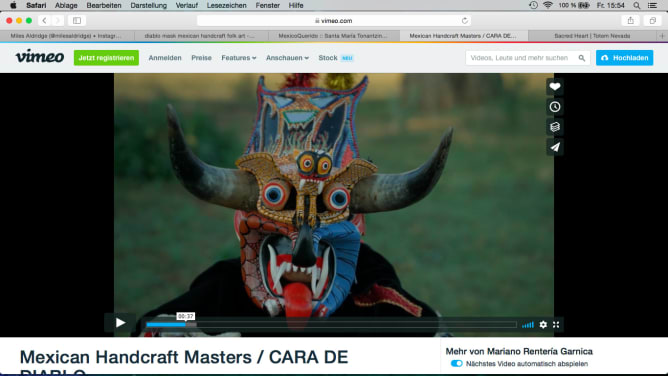
Task: Like the video with the heart icon
Action: (555, 87)
